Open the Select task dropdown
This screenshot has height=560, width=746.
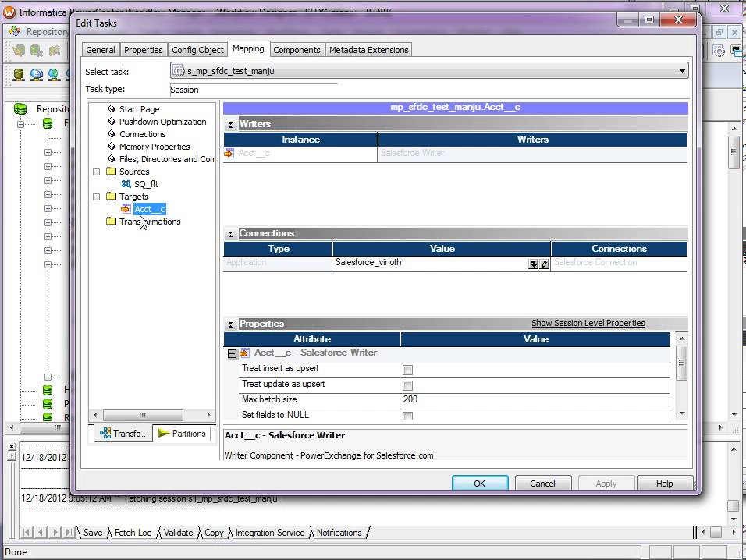point(682,71)
